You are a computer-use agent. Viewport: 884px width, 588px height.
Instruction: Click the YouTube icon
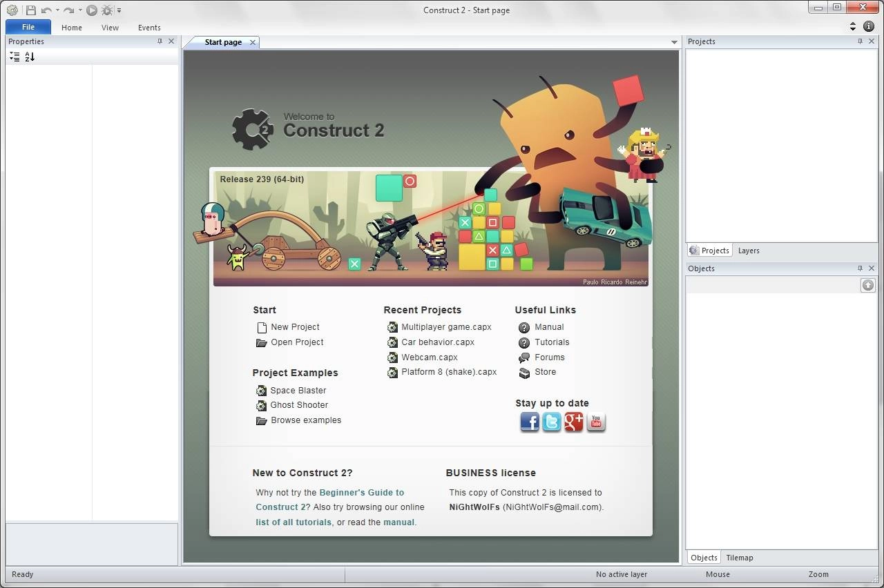596,422
